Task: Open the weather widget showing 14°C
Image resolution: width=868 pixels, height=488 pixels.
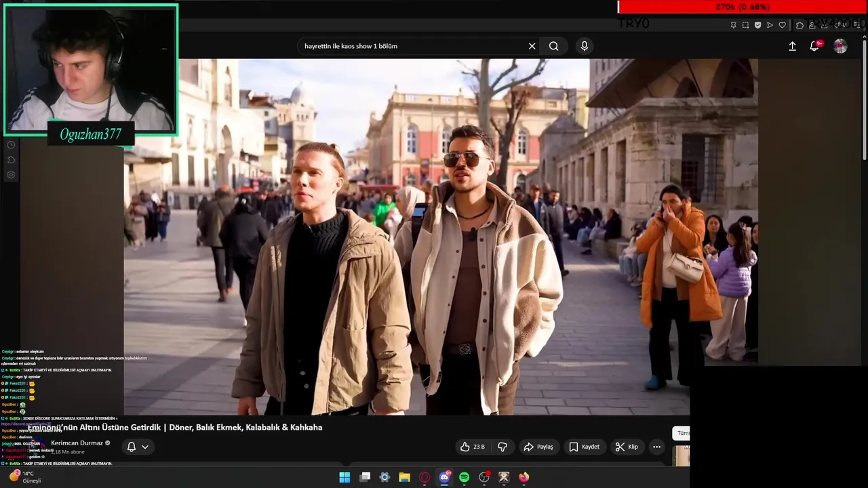Action: pos(24,476)
